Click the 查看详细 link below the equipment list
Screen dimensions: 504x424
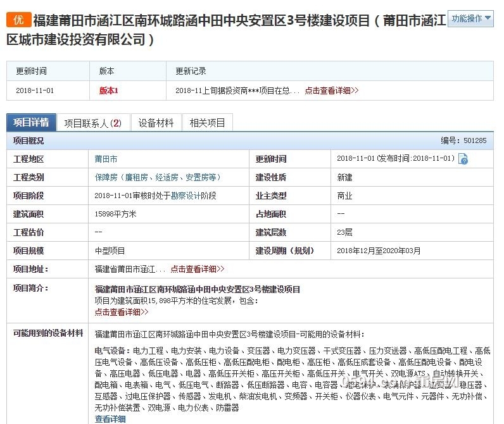click(110, 419)
